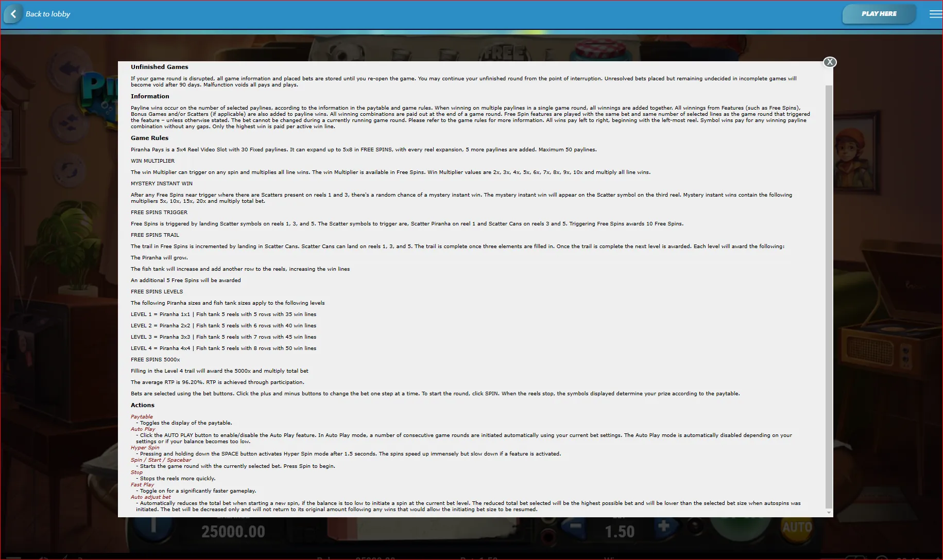Click the FREE SPINS TRAIL subheading

click(x=155, y=235)
